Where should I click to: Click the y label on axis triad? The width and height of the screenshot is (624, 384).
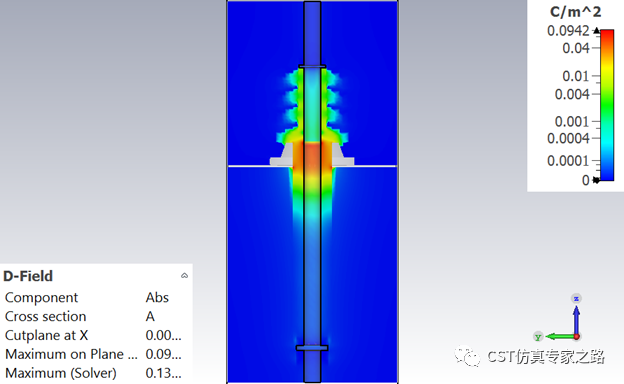pyautogui.click(x=538, y=337)
